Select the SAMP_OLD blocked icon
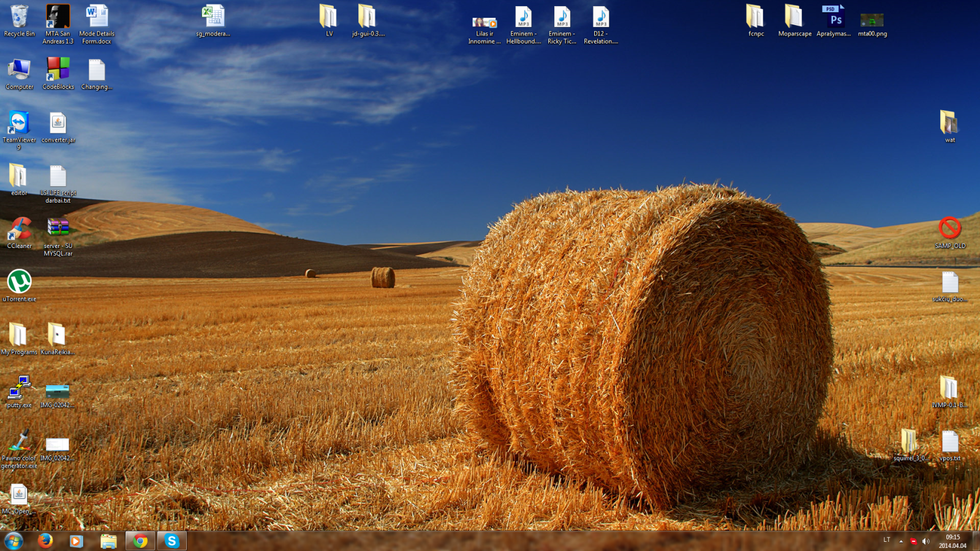This screenshot has height=551, width=980. click(950, 233)
